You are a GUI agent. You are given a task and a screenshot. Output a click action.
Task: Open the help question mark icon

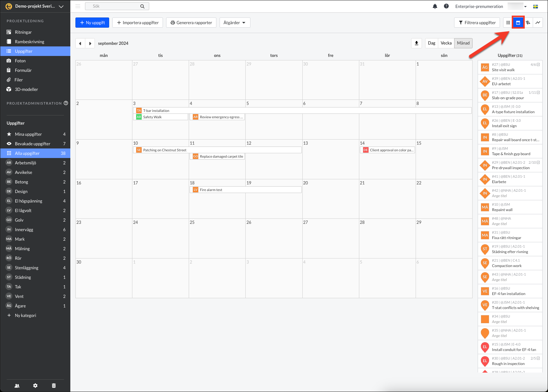pyautogui.click(x=446, y=6)
